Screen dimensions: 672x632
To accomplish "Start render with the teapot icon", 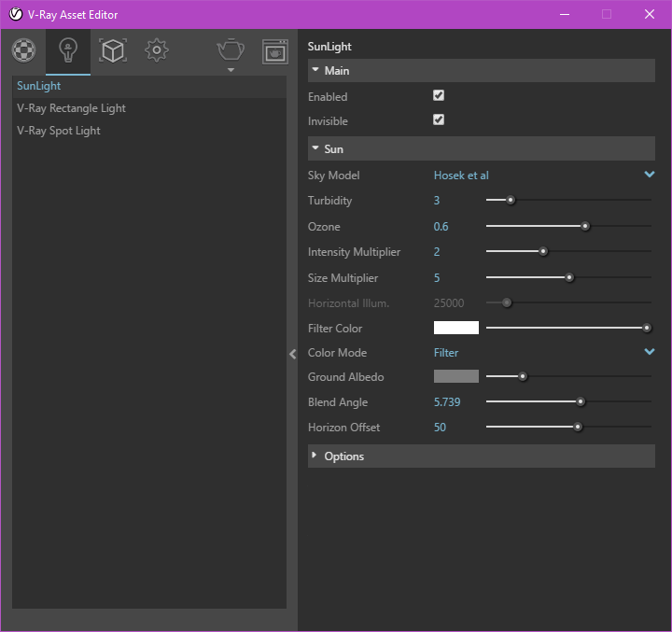I will click(231, 49).
